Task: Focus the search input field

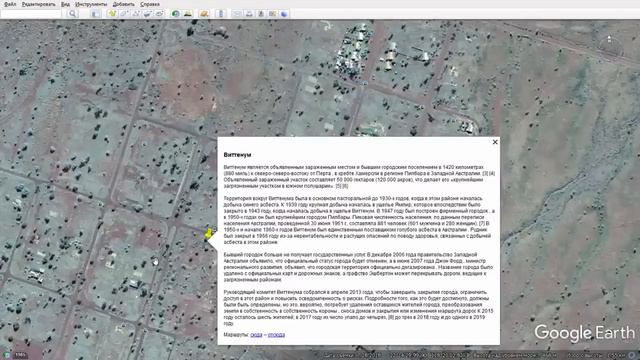Action: click(x=31, y=13)
